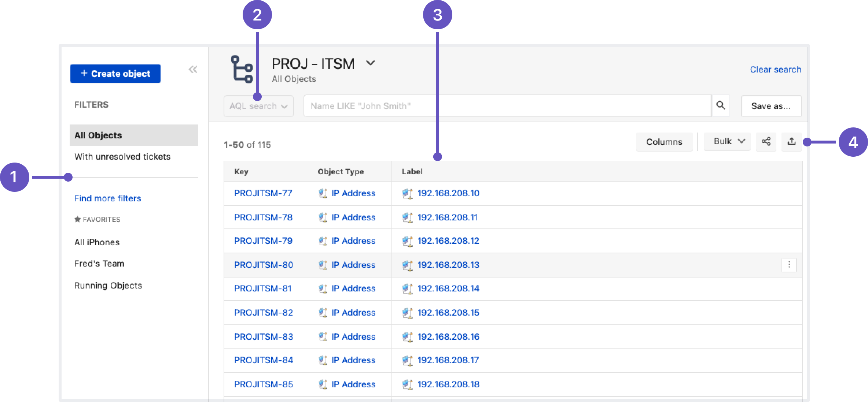
Task: Click Save as... button
Action: coord(771,106)
